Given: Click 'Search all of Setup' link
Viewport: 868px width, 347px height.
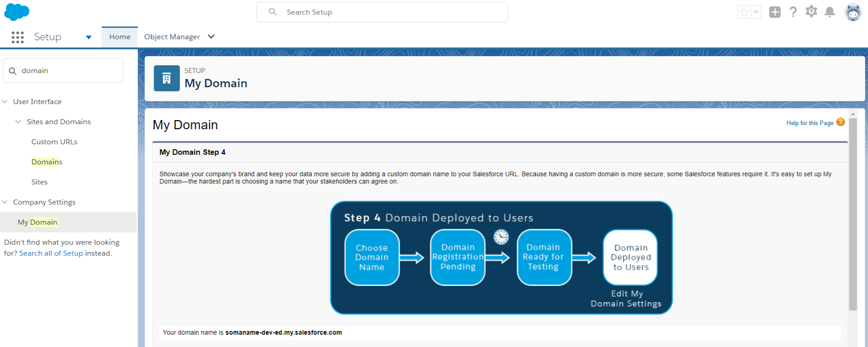Looking at the screenshot, I should click(x=51, y=253).
